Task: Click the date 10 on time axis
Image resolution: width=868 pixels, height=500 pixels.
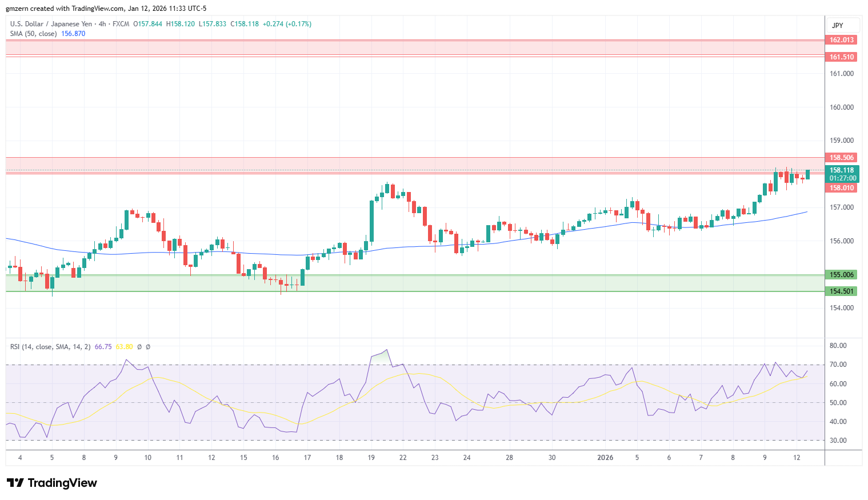Action: tap(148, 458)
